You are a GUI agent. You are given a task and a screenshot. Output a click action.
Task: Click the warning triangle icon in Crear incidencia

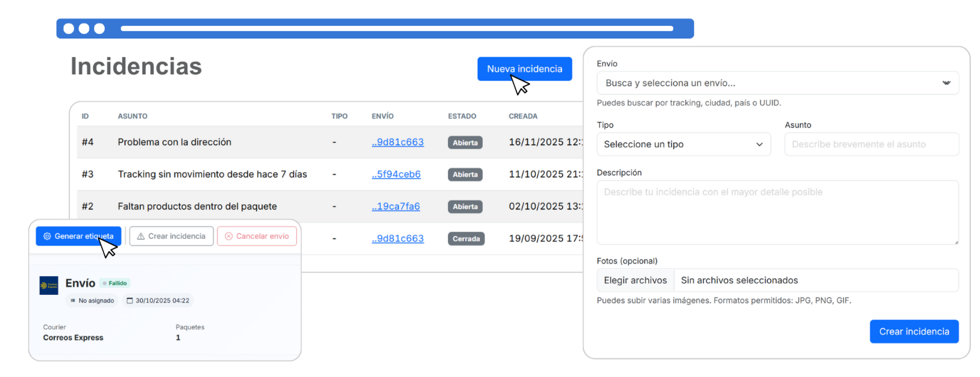pyautogui.click(x=141, y=236)
